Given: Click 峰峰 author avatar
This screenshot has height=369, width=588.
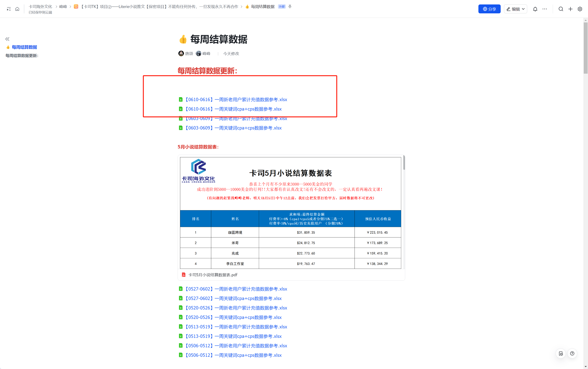Looking at the screenshot, I should tap(199, 53).
